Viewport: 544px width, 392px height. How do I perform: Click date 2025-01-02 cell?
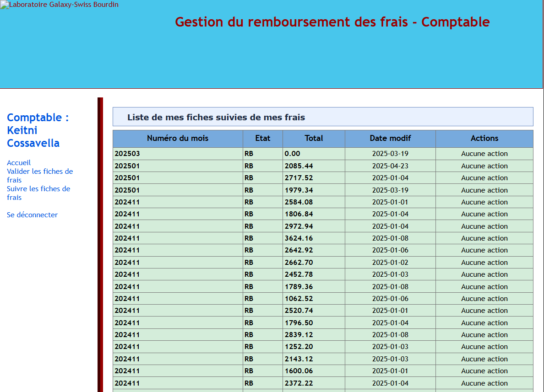click(x=390, y=263)
